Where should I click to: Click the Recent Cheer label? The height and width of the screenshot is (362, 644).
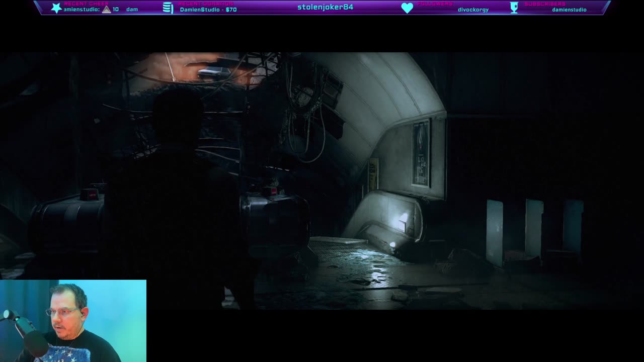click(x=86, y=4)
